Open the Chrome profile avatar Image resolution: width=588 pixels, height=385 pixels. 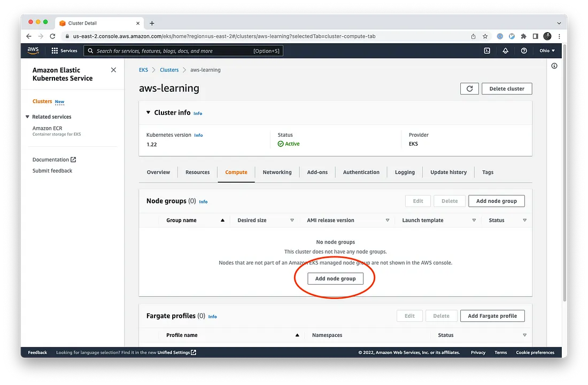[547, 36]
